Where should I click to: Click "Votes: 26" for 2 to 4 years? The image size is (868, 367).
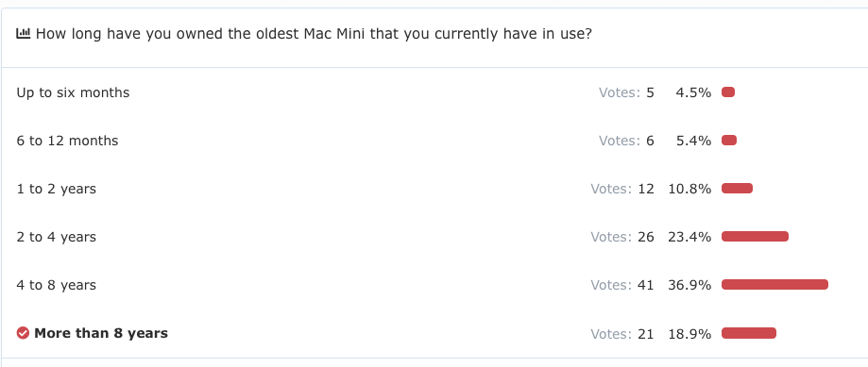(622, 237)
